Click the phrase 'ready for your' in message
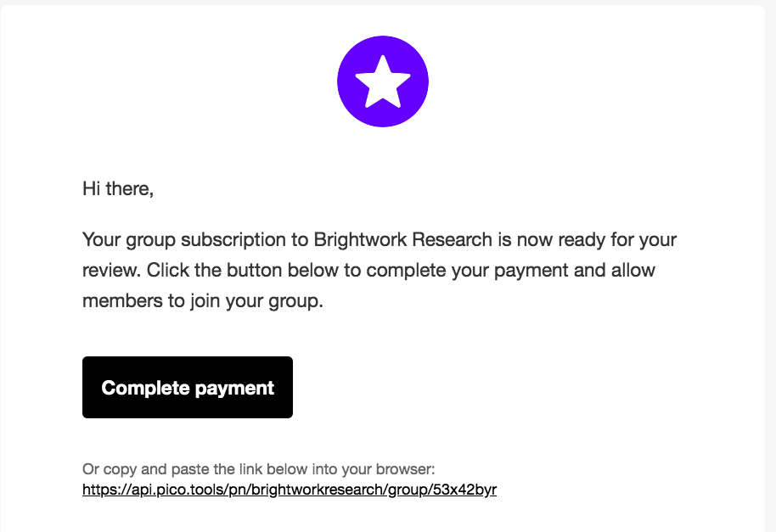Screen dimensions: 776x532 coord(617,241)
